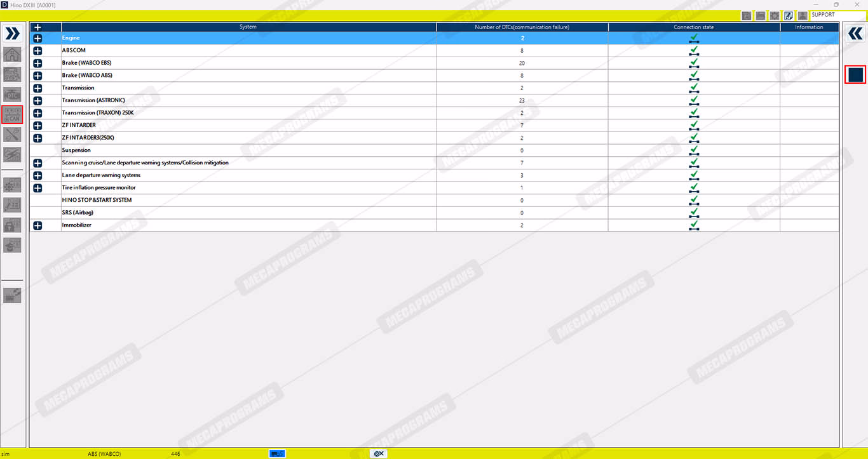Expand the Transmission (TRAXON) 250K row
The width and height of the screenshot is (868, 459).
click(x=37, y=113)
